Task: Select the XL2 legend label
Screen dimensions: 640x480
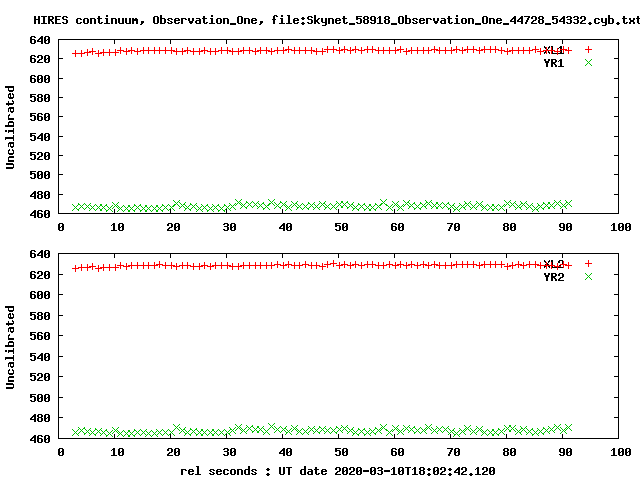Action: [554, 264]
